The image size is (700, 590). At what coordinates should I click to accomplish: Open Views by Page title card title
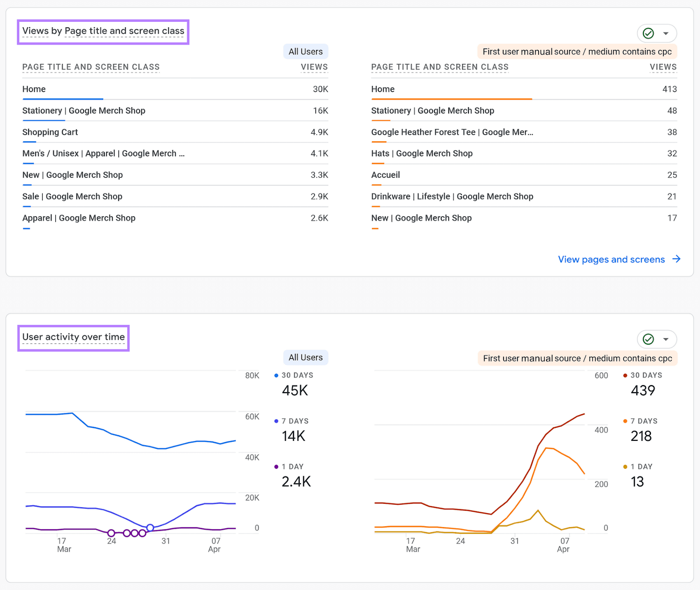[103, 31]
